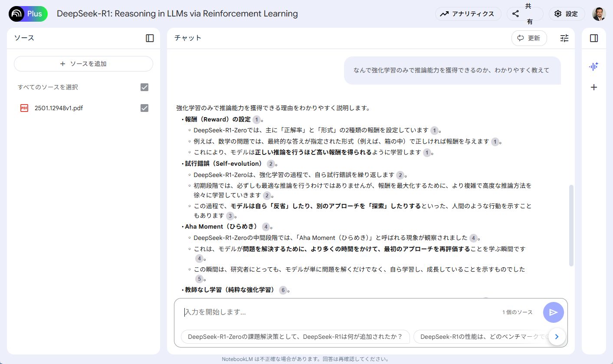Open notebook 設定 with the gear icon

pyautogui.click(x=567, y=13)
